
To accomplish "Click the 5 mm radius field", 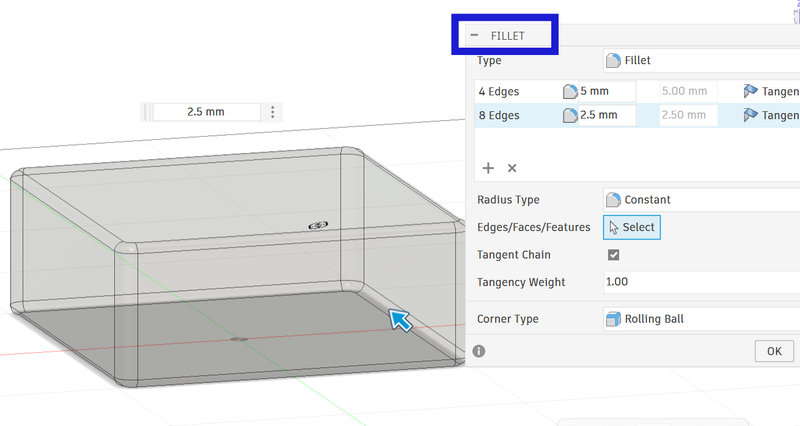I will [x=607, y=91].
